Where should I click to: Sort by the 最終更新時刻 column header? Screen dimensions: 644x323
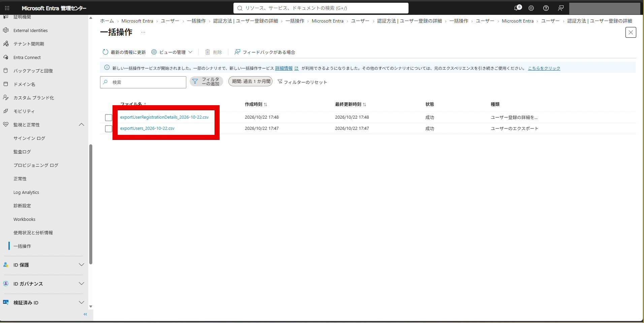pos(351,104)
